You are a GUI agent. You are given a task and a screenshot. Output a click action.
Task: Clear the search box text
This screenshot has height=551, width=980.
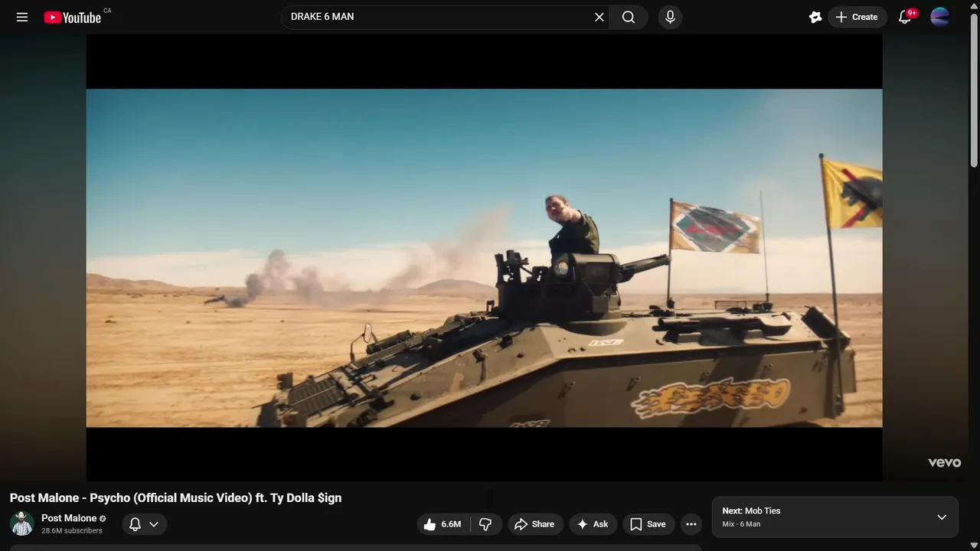tap(599, 17)
